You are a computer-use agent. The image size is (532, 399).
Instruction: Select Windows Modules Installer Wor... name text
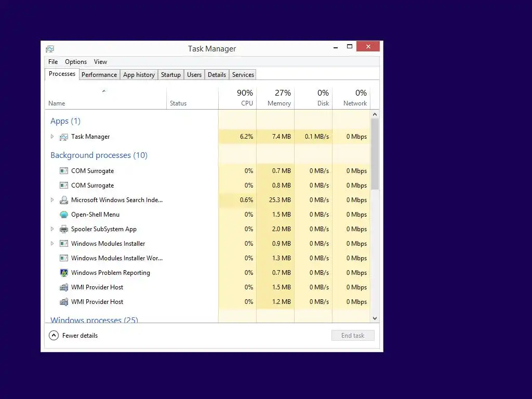coord(117,258)
